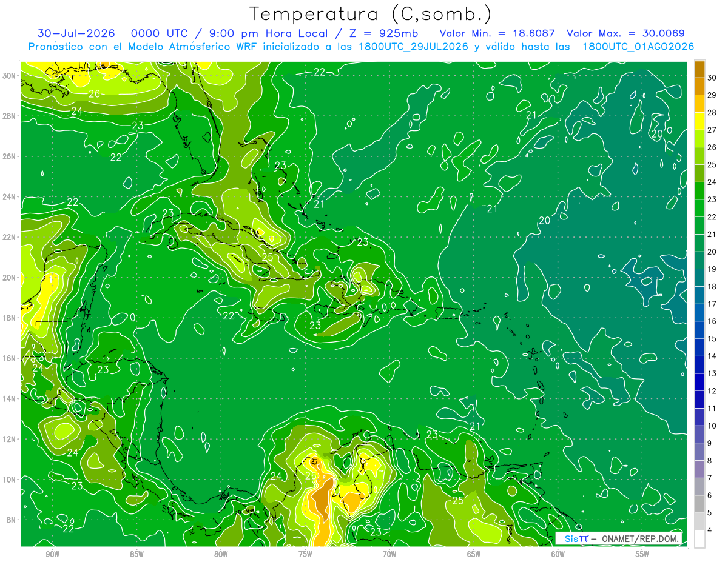Click the '12N' latitude axis label
This screenshot has width=728, height=562.
click(10, 439)
